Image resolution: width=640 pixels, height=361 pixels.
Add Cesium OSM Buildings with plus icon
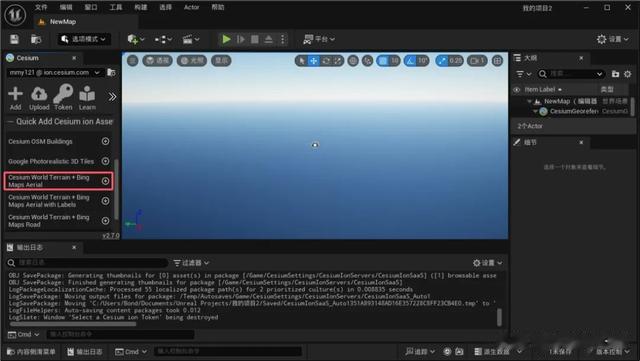click(x=105, y=141)
